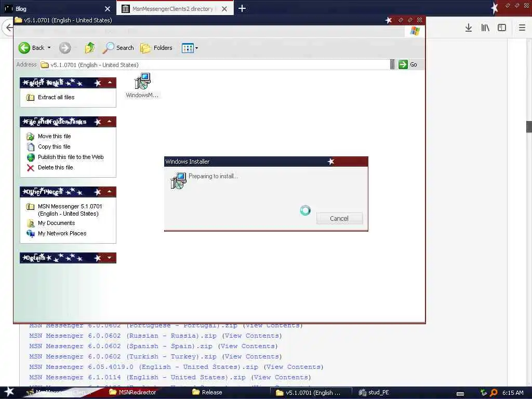Click the Publish globe icon
This screenshot has height=399, width=532.
(31, 157)
